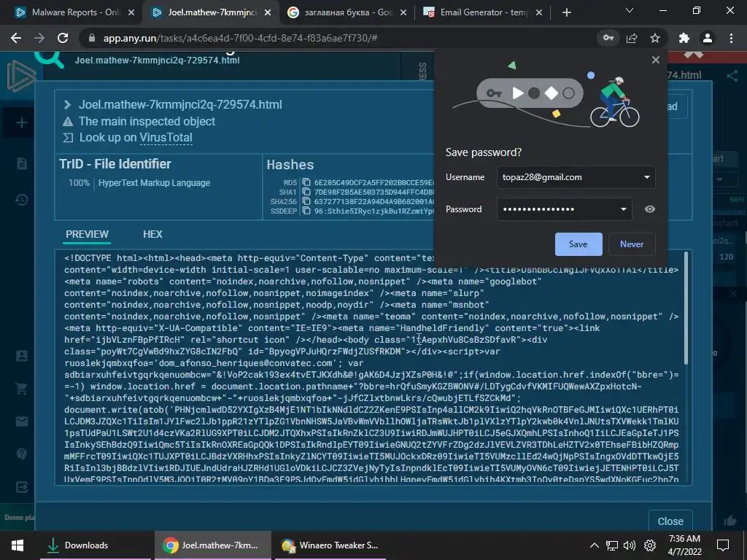
Task: Save the password in the dialog
Action: 578,244
